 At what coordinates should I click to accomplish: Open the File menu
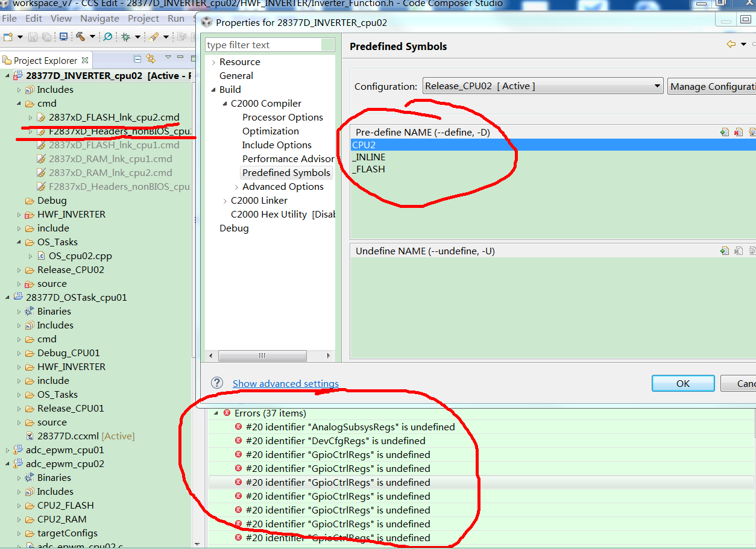coord(10,18)
